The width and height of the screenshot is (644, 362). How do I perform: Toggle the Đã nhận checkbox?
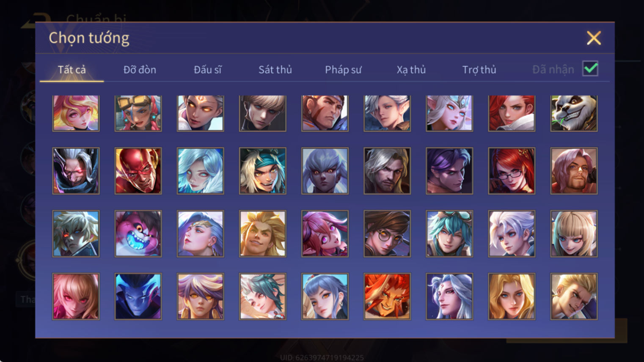tap(590, 69)
